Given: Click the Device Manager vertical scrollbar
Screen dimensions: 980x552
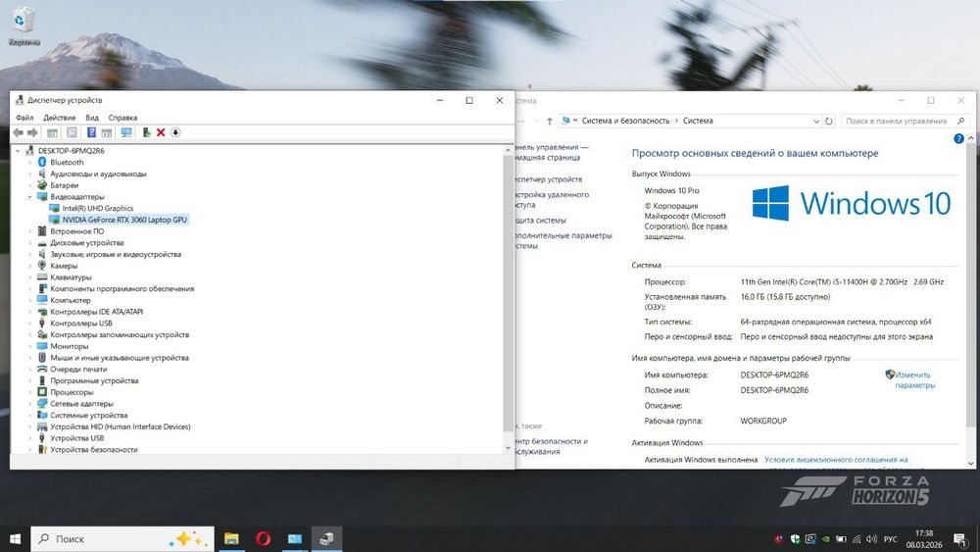Looking at the screenshot, I should click(508, 294).
